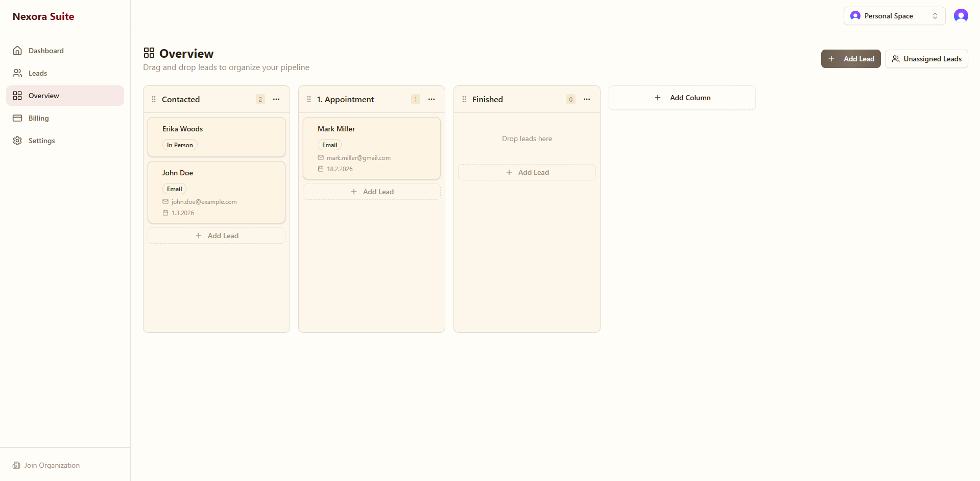Open the Appointment column options menu
Viewport: 980px width, 481px height.
(x=432, y=99)
